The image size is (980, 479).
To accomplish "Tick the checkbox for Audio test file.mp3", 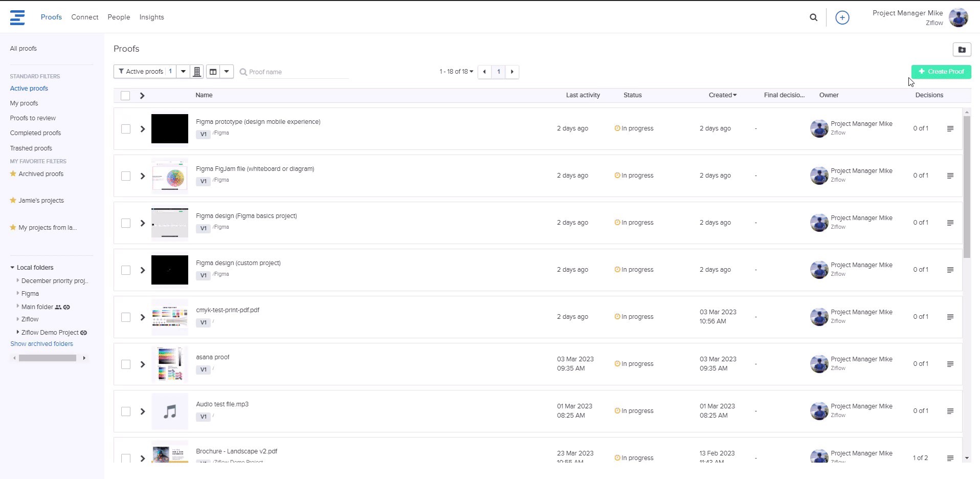I will (126, 411).
